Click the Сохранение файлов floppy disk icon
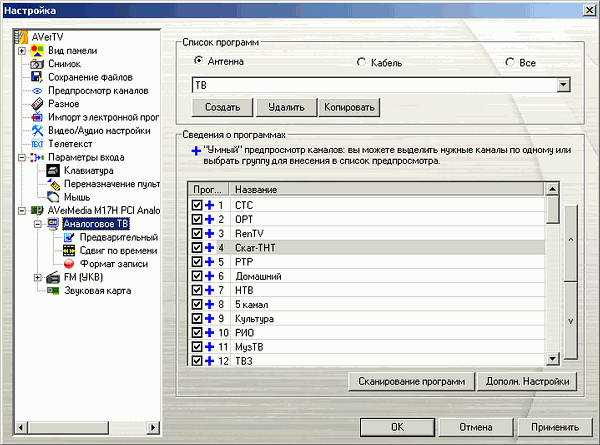 (37, 77)
